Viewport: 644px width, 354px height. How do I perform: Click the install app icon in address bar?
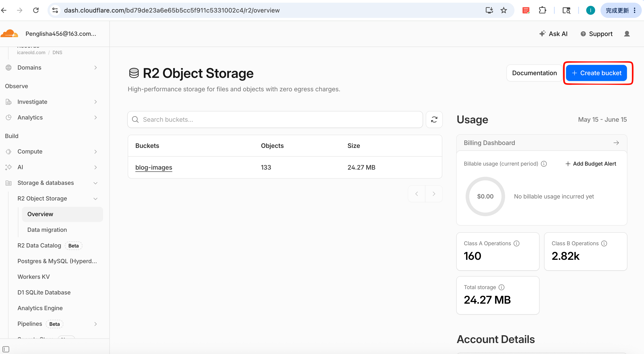pyautogui.click(x=489, y=10)
